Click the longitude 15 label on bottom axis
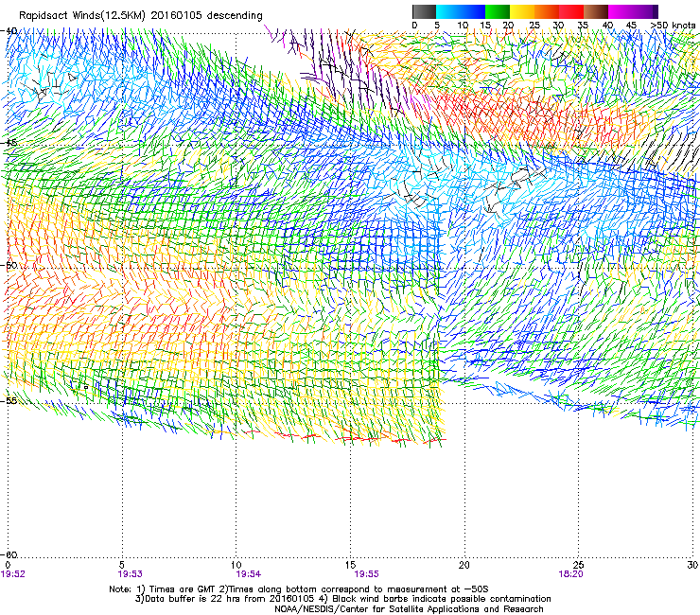 [350, 565]
